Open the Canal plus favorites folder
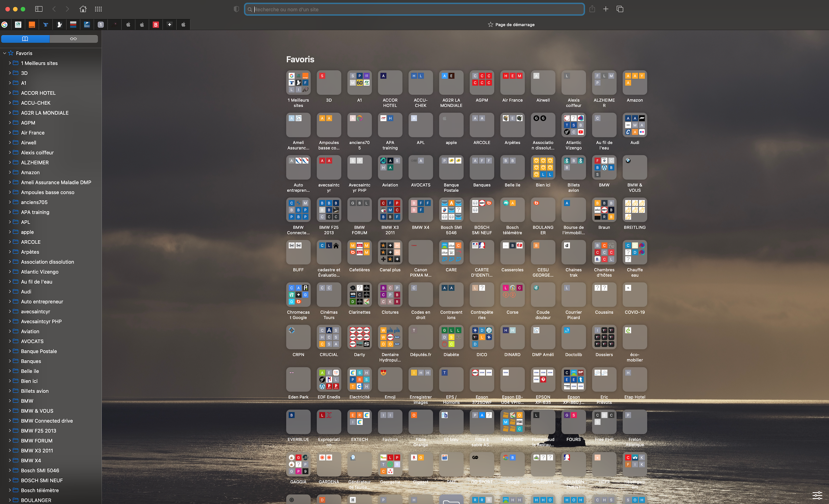Image resolution: width=829 pixels, height=504 pixels. click(390, 252)
